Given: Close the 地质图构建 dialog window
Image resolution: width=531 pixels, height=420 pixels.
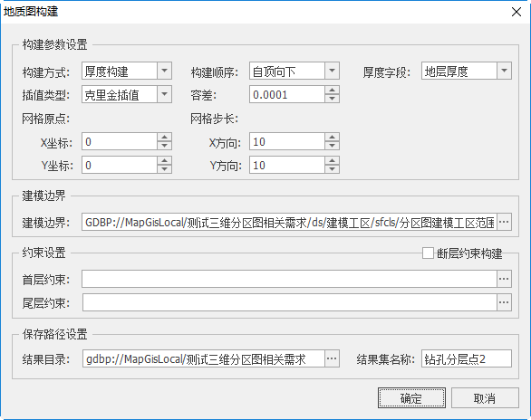Looking at the screenshot, I should point(517,12).
